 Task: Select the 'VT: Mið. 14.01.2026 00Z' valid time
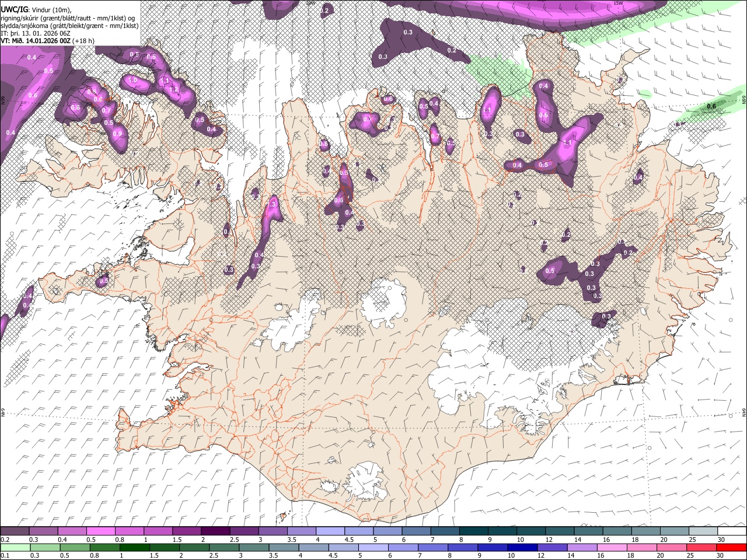tap(36, 41)
